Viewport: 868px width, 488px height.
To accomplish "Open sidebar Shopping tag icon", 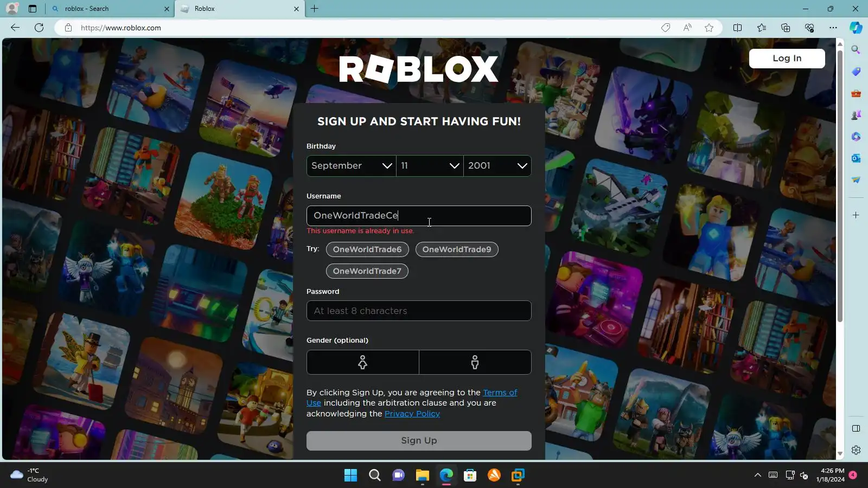I will click(x=856, y=72).
